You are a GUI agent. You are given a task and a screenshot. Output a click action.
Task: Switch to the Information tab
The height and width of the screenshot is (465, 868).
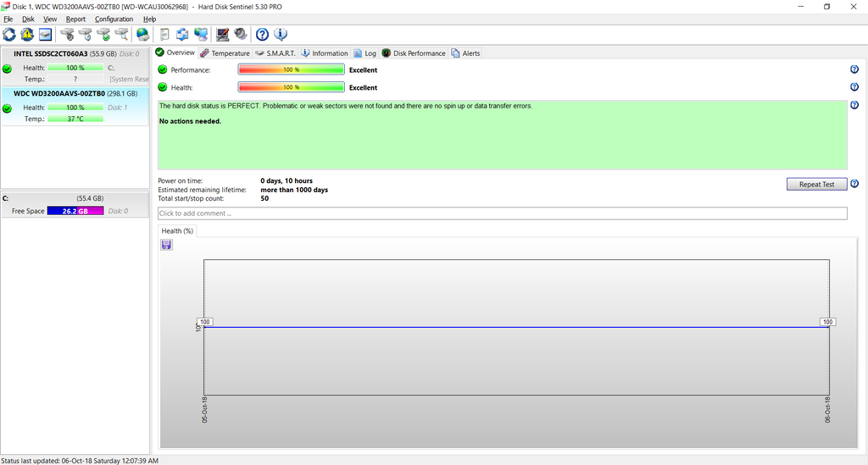point(325,53)
